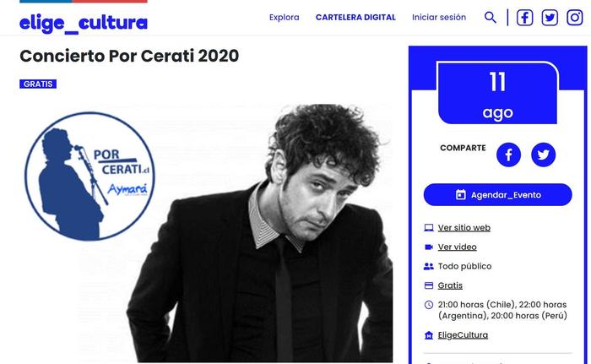The width and height of the screenshot is (591, 364).
Task: Open the Ver sitio web link
Action: point(464,228)
